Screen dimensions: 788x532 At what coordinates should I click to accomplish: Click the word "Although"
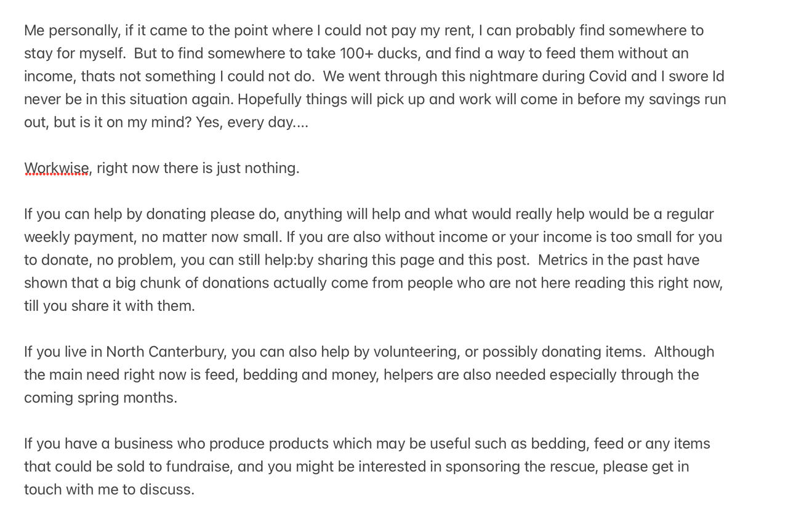pos(684,352)
